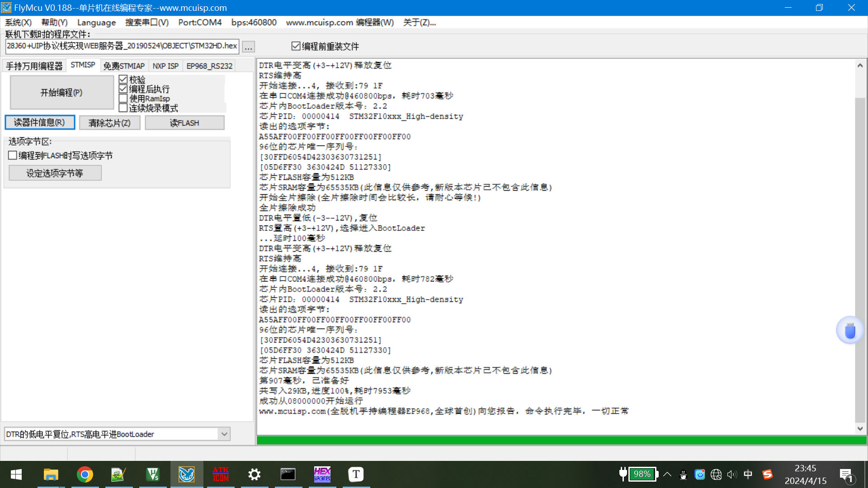This screenshot has width=868, height=488.
Task: Open the Language menu
Action: point(96,22)
